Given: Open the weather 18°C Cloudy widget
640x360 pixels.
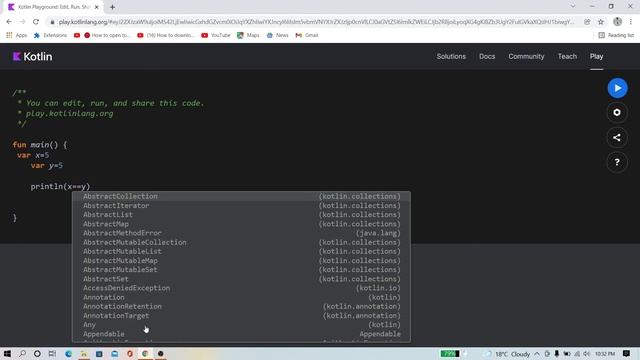Looking at the screenshot, I should point(507,354).
